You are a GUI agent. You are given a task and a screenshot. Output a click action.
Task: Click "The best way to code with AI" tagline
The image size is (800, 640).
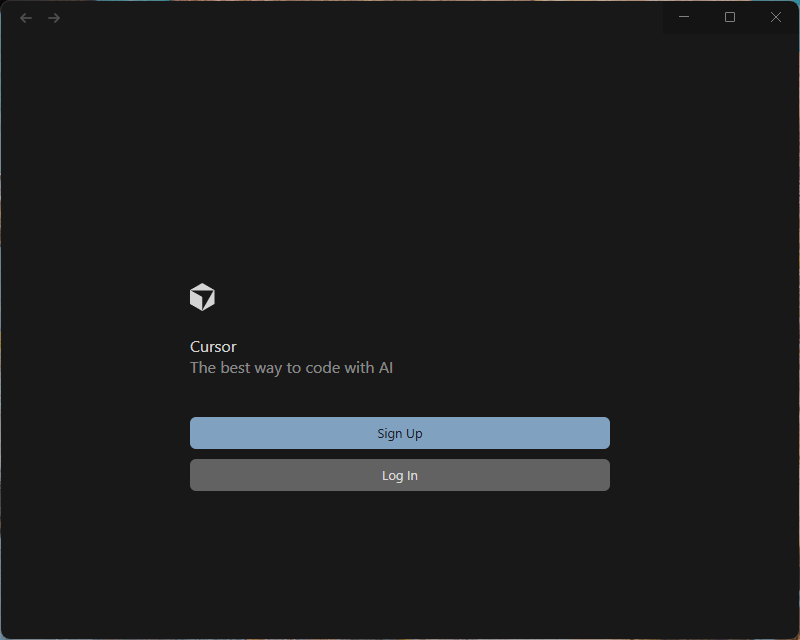point(291,368)
